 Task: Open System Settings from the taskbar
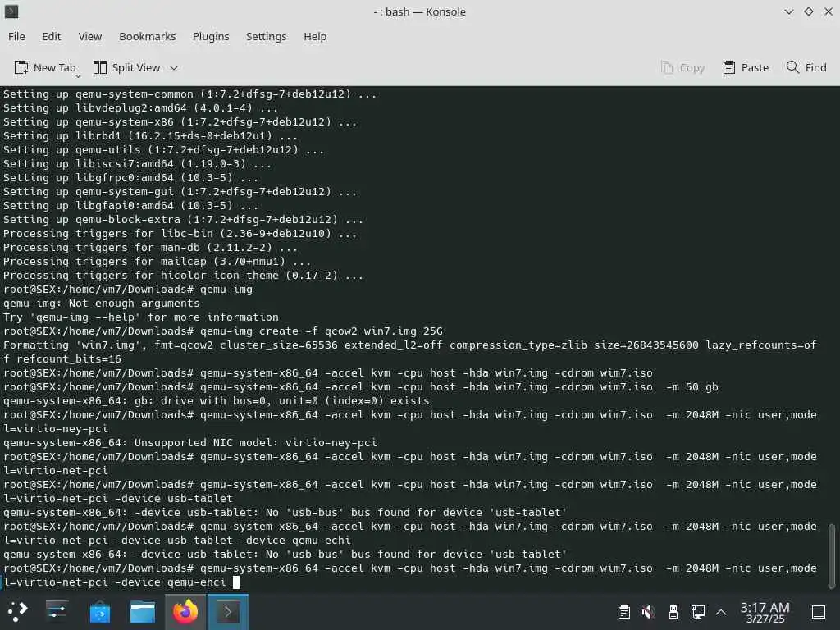pyautogui.click(x=57, y=611)
